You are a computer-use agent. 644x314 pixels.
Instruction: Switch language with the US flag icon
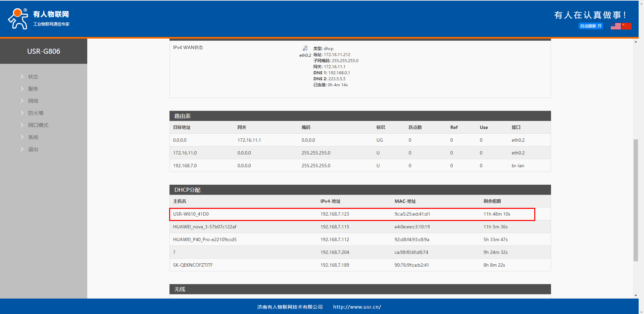tap(615, 26)
